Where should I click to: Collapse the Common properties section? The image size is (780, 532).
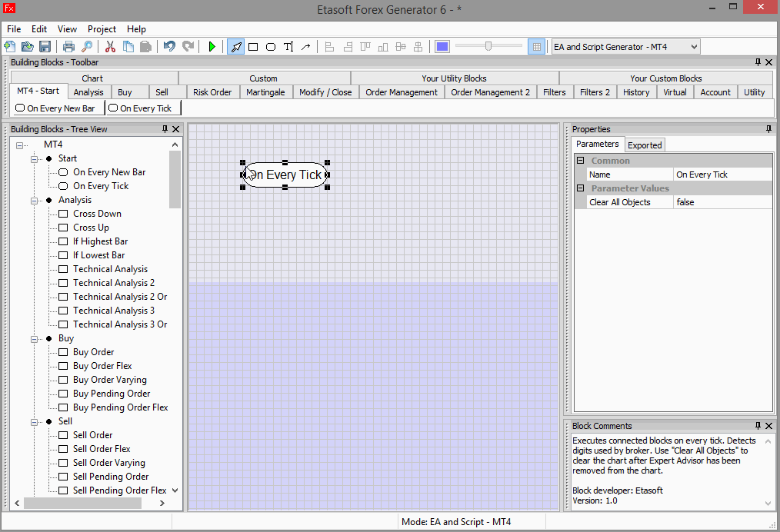tap(581, 161)
